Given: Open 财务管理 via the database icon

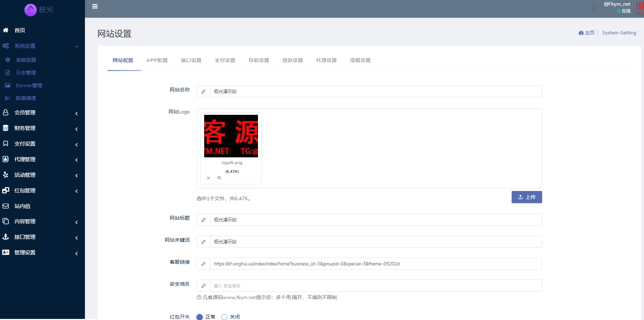Looking at the screenshot, I should click(6, 128).
